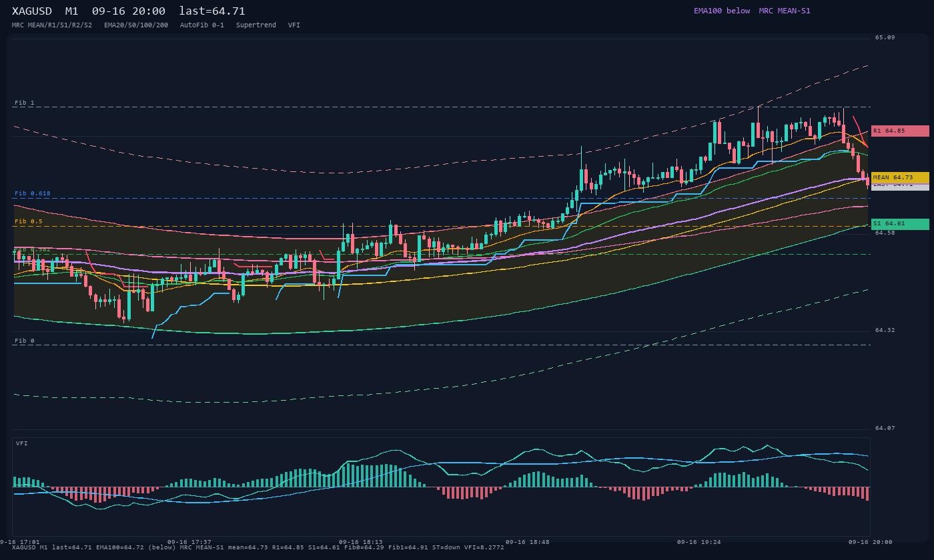The width and height of the screenshot is (934, 560).
Task: Click the red 'R1 64.85' price tag
Action: point(900,131)
